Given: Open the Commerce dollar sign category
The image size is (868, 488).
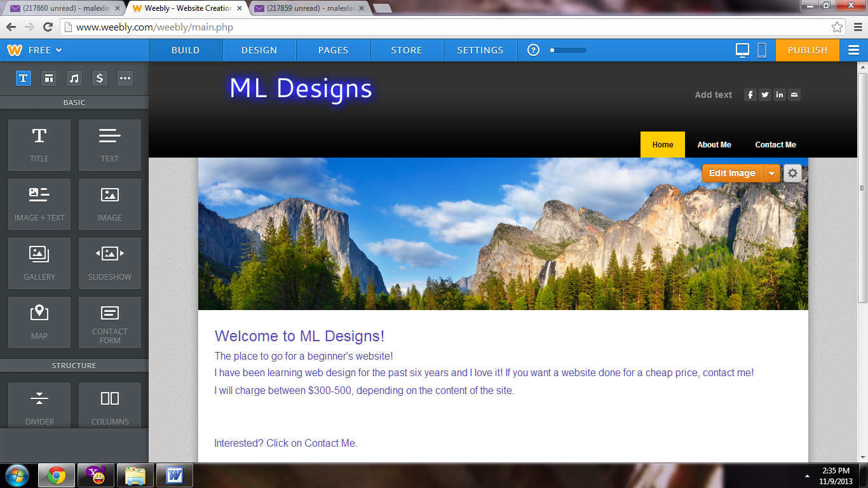Looking at the screenshot, I should tap(99, 78).
